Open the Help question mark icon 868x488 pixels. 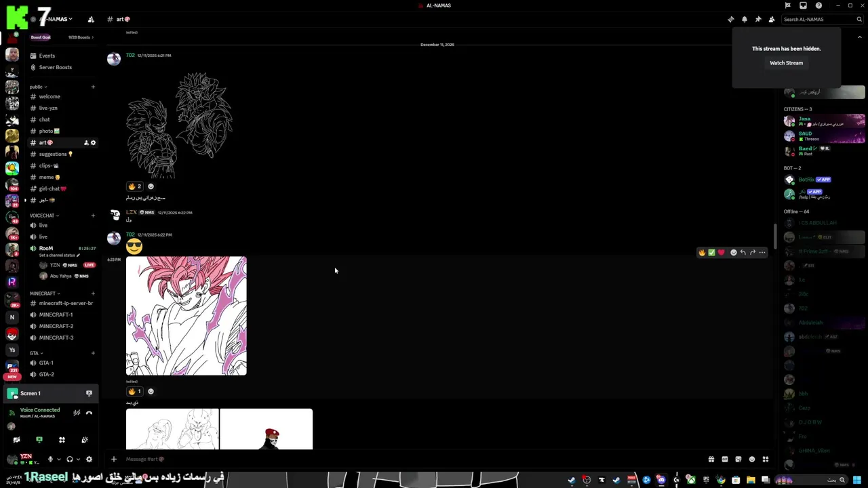click(818, 5)
